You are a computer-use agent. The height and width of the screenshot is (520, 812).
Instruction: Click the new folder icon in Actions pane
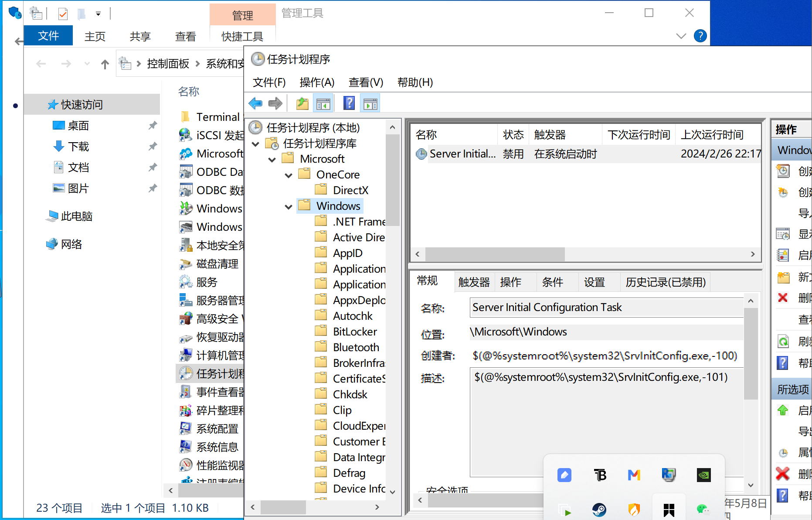783,277
